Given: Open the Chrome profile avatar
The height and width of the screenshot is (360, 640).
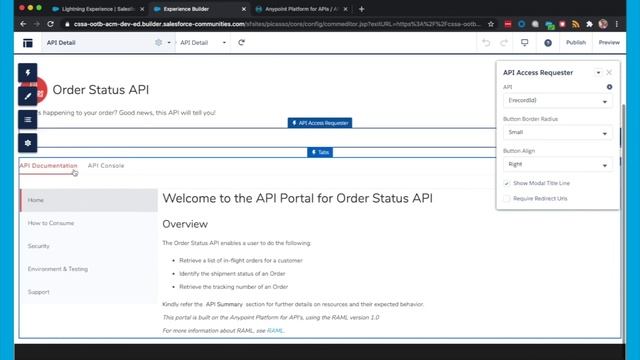Looking at the screenshot, I should pos(603,24).
